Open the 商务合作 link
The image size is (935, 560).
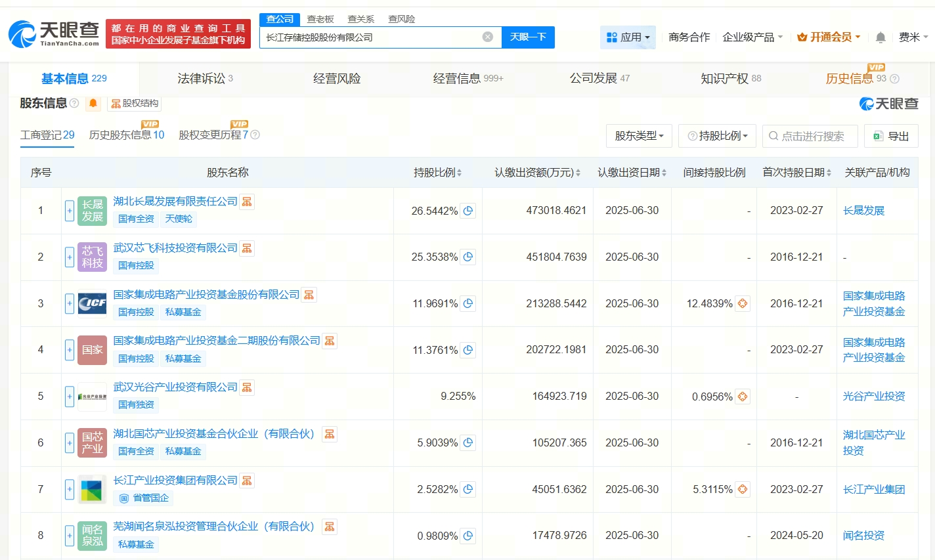[x=689, y=37]
